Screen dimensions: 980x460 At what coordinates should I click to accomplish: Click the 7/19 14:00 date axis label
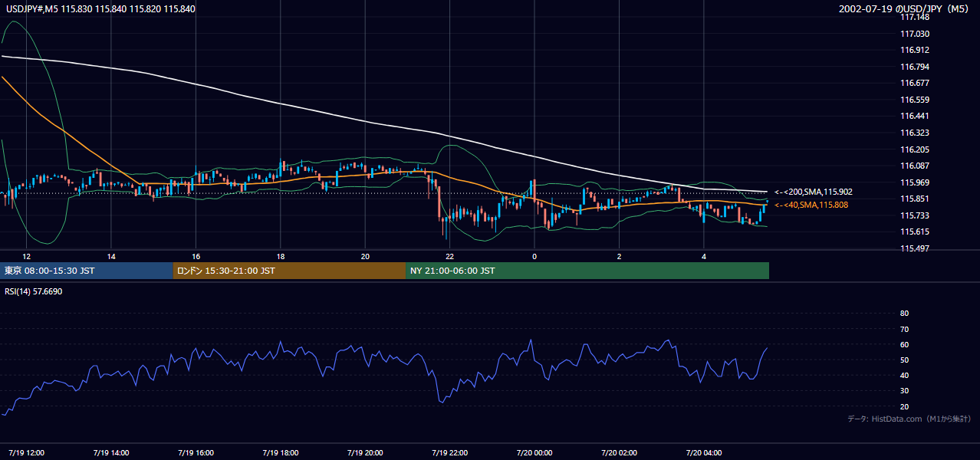point(110,452)
